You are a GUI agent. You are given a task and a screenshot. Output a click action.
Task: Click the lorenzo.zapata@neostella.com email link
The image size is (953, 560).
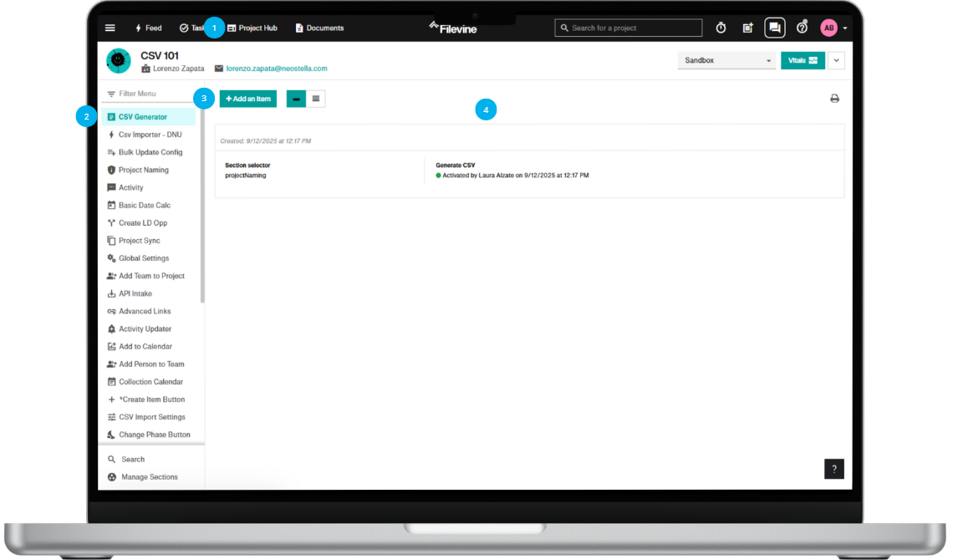pyautogui.click(x=276, y=69)
